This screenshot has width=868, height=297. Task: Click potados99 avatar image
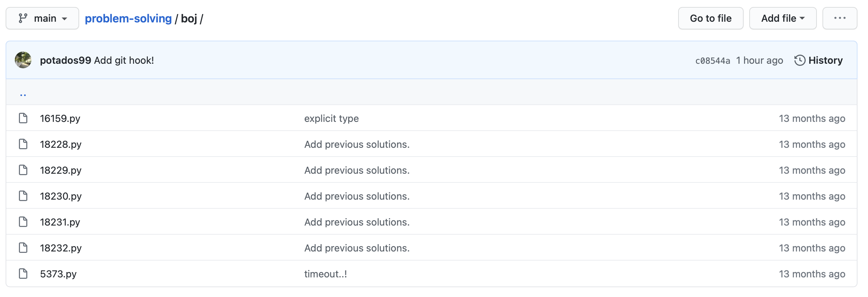23,60
